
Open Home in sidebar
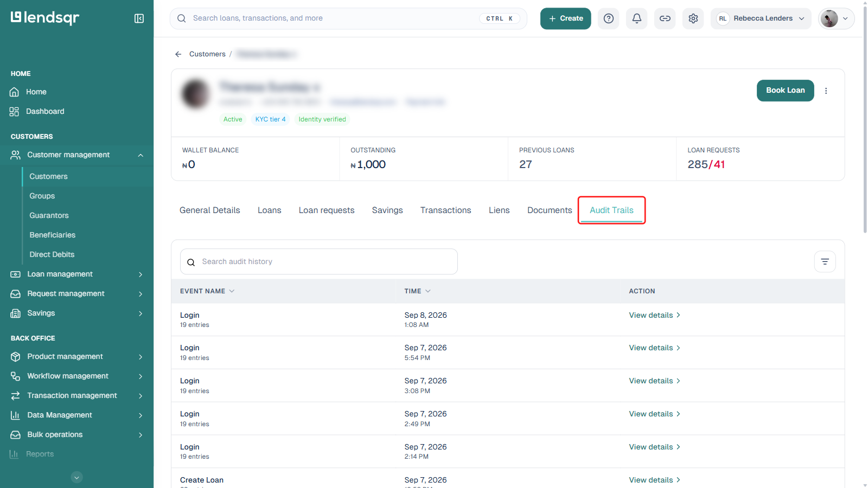36,92
